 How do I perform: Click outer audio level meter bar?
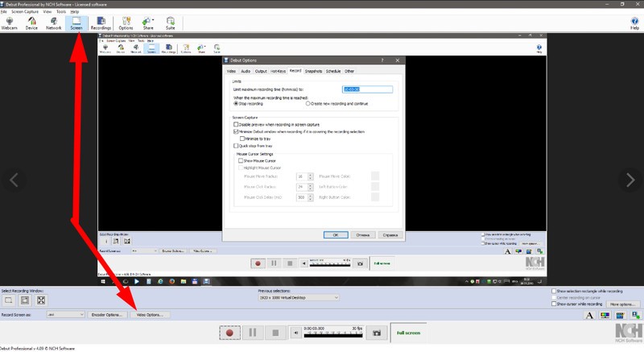pos(333,334)
